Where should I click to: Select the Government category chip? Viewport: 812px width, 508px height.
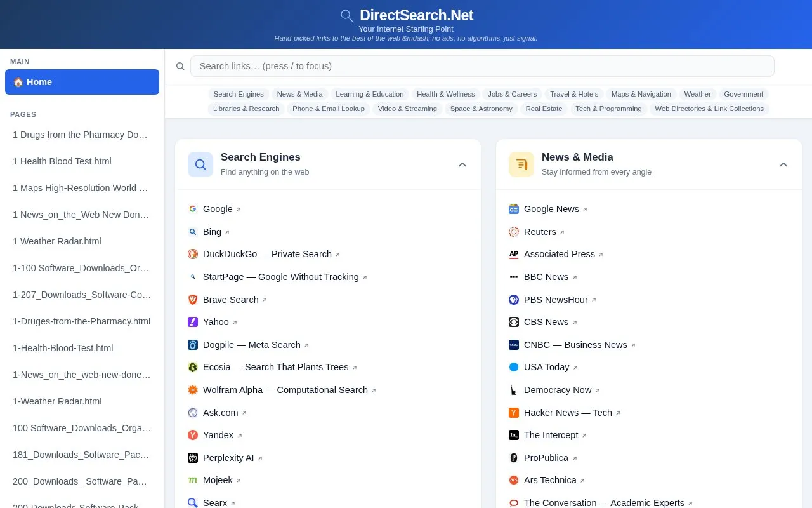pyautogui.click(x=743, y=94)
